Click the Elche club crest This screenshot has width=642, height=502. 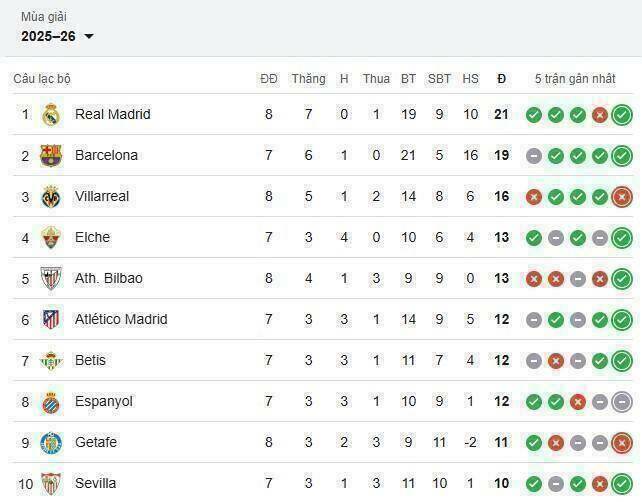(52, 238)
